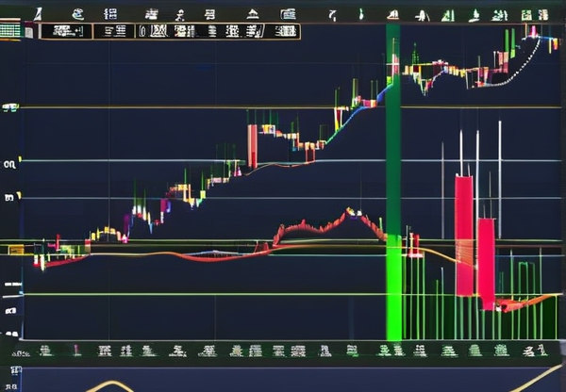Select the slanted line drawing tool icon
Image resolution: width=566 pixels, height=392 pixels.
click(x=38, y=13)
